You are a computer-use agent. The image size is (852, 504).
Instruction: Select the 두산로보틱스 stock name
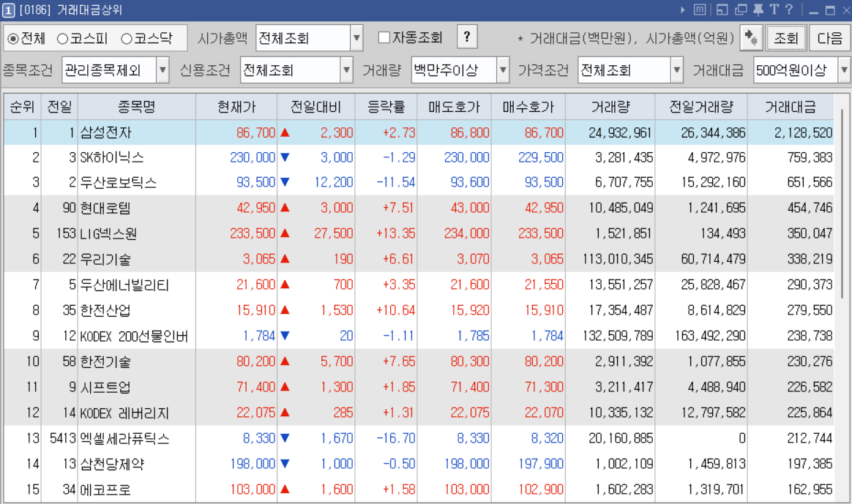coord(119,182)
